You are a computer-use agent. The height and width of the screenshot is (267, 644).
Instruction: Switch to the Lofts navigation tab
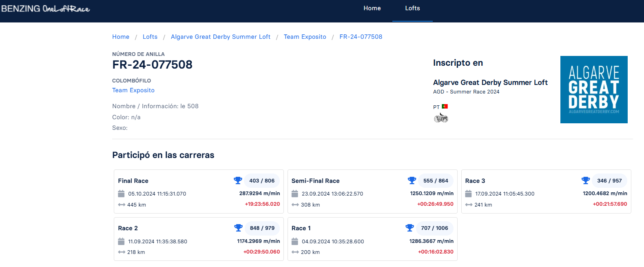tap(412, 8)
